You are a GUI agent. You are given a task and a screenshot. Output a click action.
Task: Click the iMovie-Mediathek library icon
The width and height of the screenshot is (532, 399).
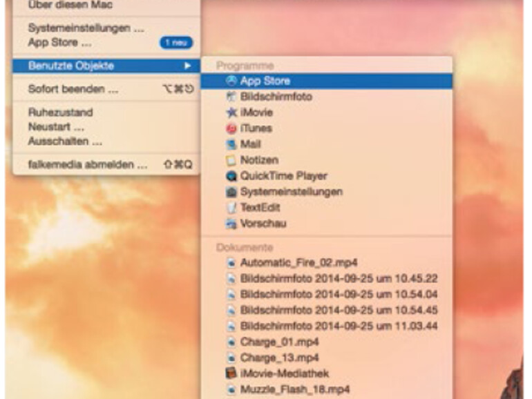pos(231,373)
